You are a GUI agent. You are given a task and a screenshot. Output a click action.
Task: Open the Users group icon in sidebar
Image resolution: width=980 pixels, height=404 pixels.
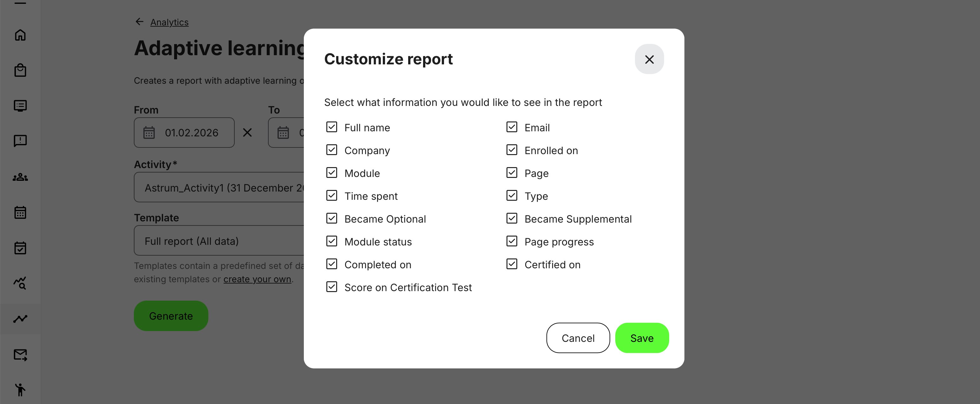point(20,177)
